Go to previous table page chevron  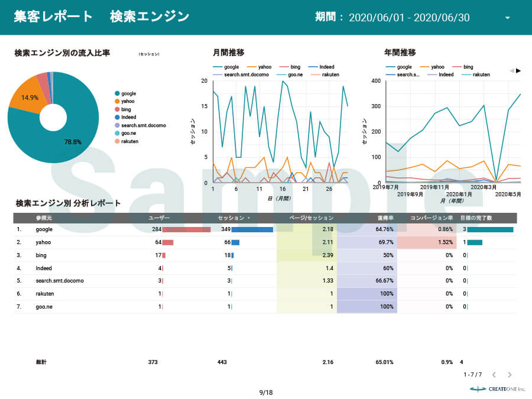pyautogui.click(x=494, y=375)
